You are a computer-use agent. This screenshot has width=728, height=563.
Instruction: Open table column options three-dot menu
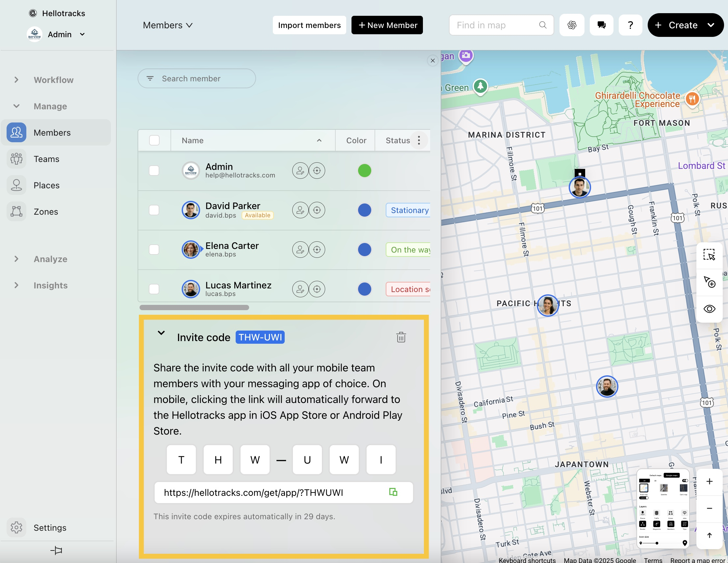click(x=419, y=140)
